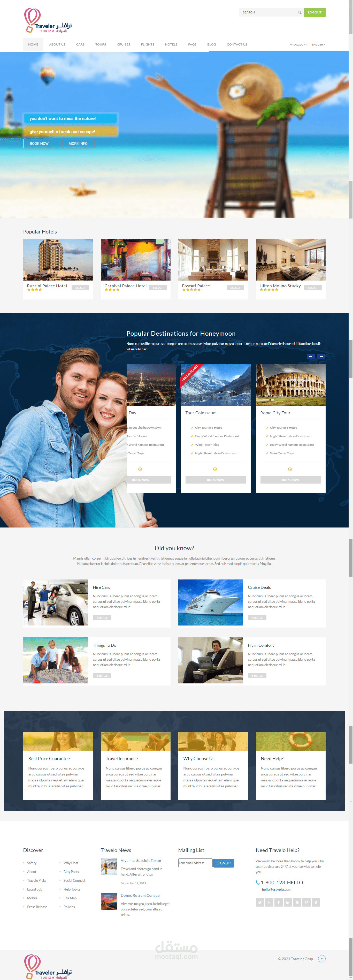Open the Pinterest social icon
This screenshot has height=980, width=353.
pos(306,902)
